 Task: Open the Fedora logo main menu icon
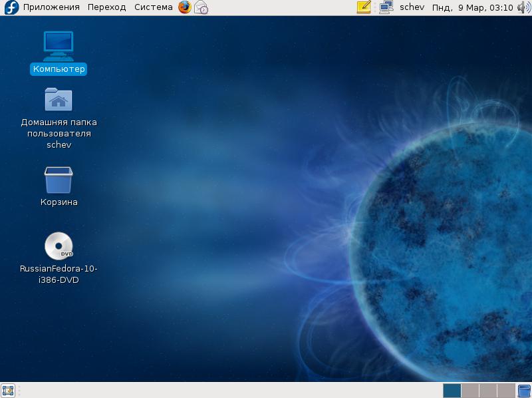pos(11,7)
